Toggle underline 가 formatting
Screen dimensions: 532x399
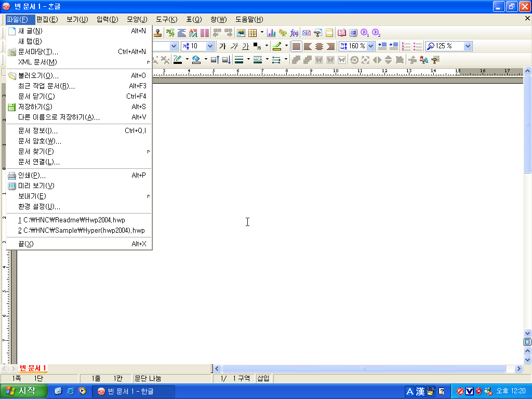246,46
